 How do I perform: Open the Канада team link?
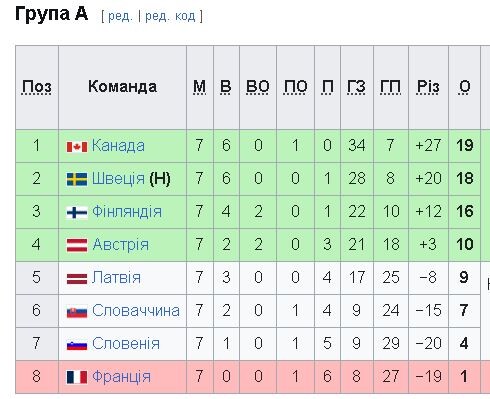pos(118,146)
